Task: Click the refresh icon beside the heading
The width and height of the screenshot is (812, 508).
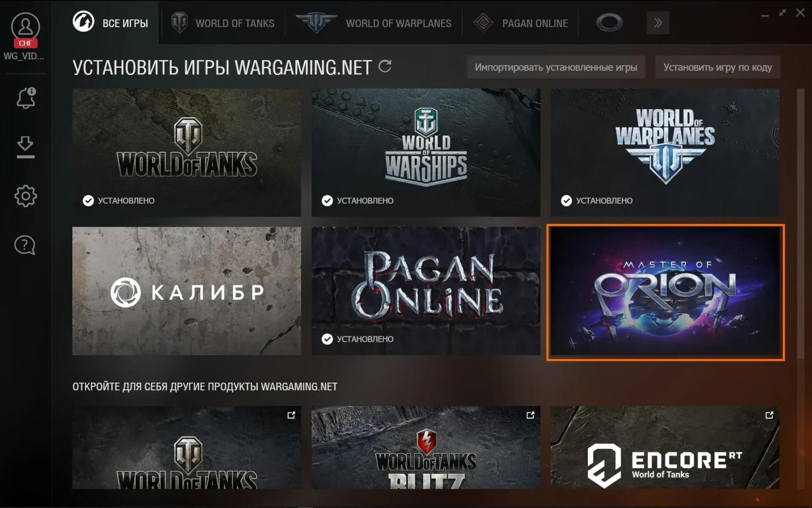Action: click(x=385, y=67)
